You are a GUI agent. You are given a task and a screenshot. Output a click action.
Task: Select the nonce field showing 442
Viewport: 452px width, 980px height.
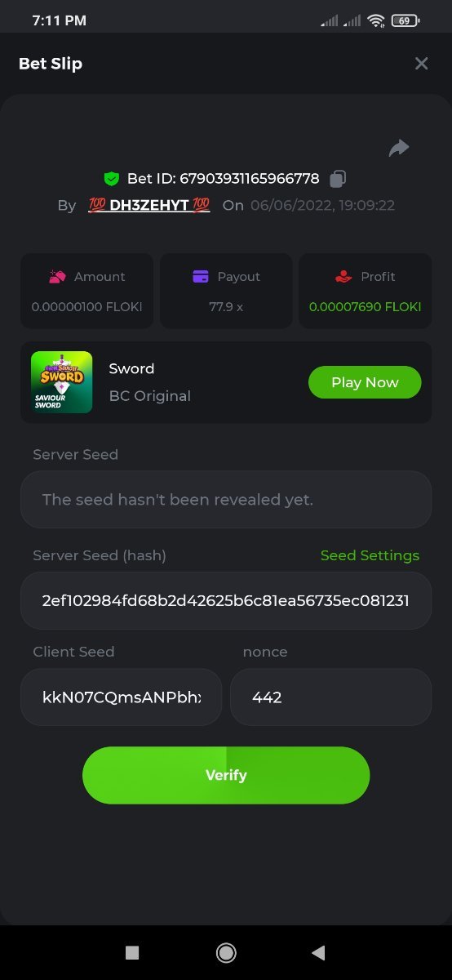330,697
